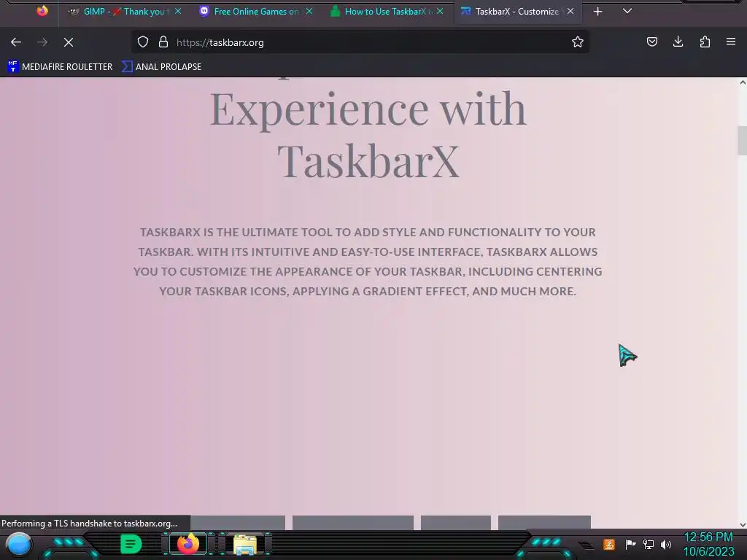Open the volume speaker tray icon
This screenshot has width=747, height=560.
coord(666,544)
